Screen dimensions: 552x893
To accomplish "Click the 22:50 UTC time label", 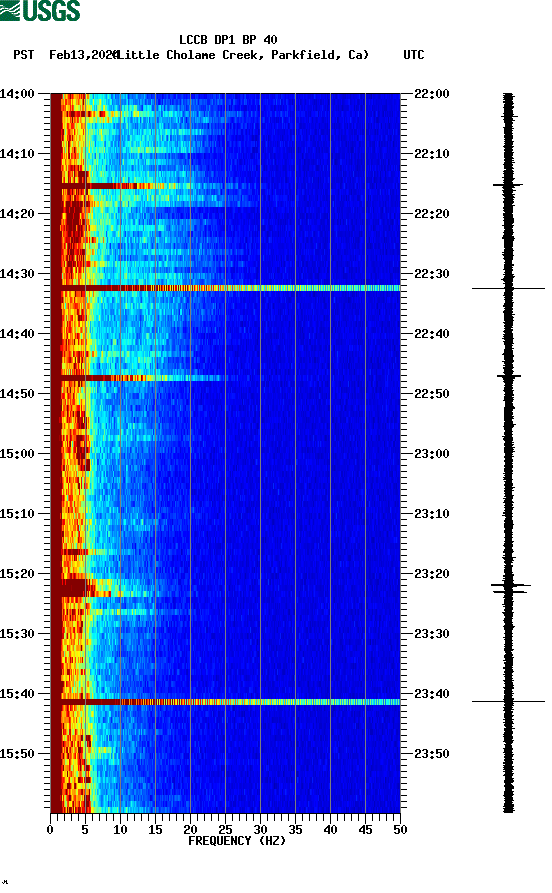I will (x=432, y=394).
